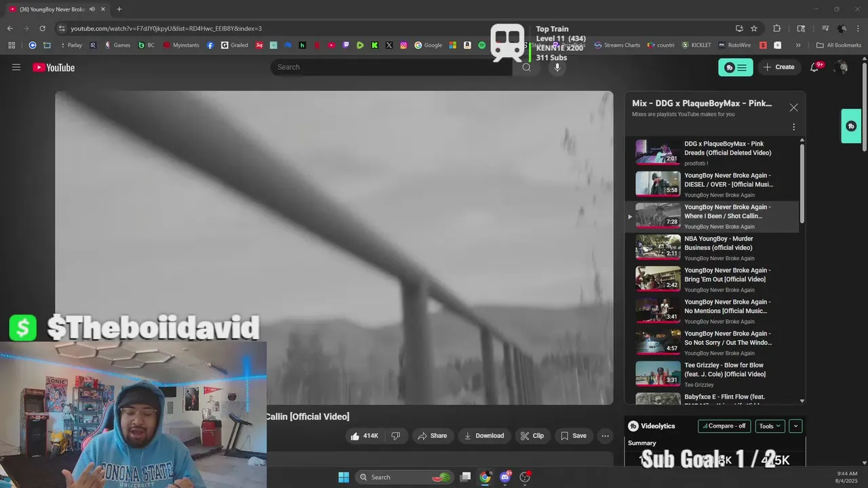
Task: Open the Facebook bookmark icon
Action: (x=210, y=45)
